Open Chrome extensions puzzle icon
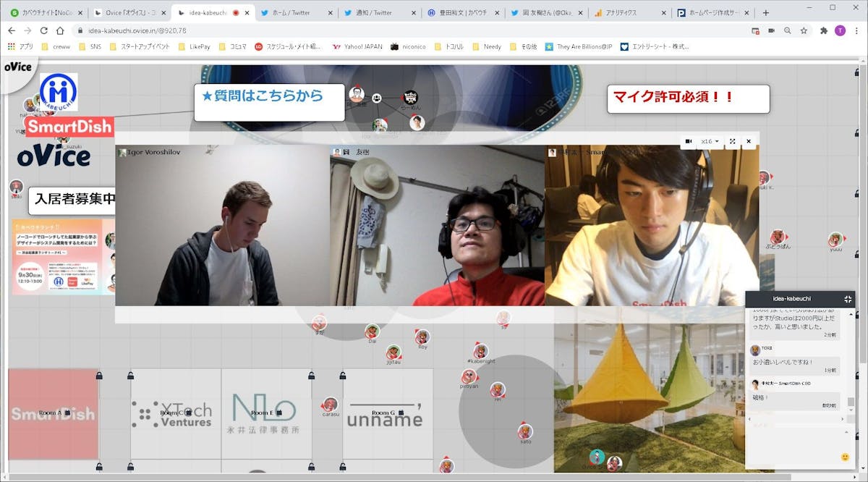Image resolution: width=868 pixels, height=482 pixels. click(824, 30)
